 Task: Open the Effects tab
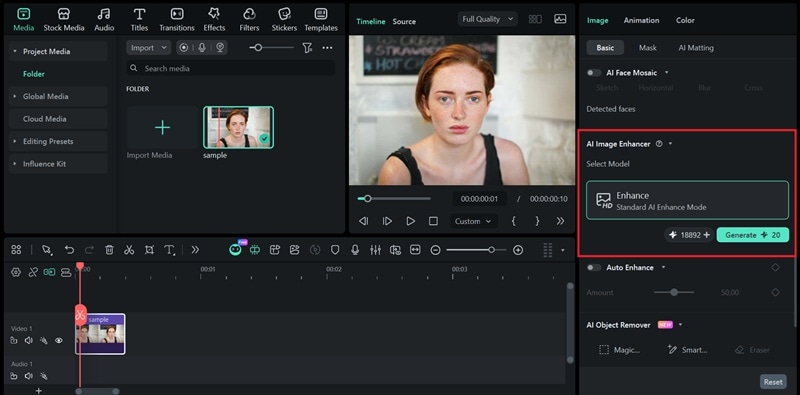click(214, 20)
